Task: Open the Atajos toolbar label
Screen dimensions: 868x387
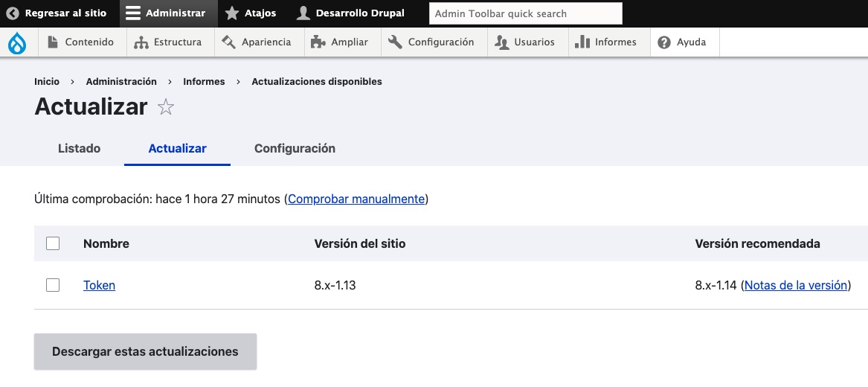Action: (260, 13)
